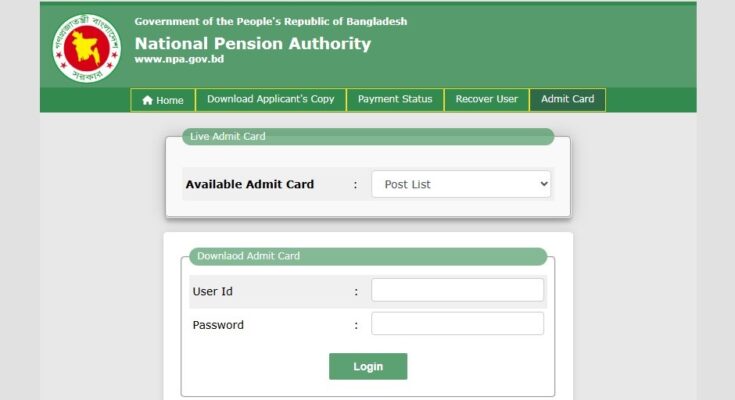
Task: Open the Home menu item
Action: coord(163,100)
